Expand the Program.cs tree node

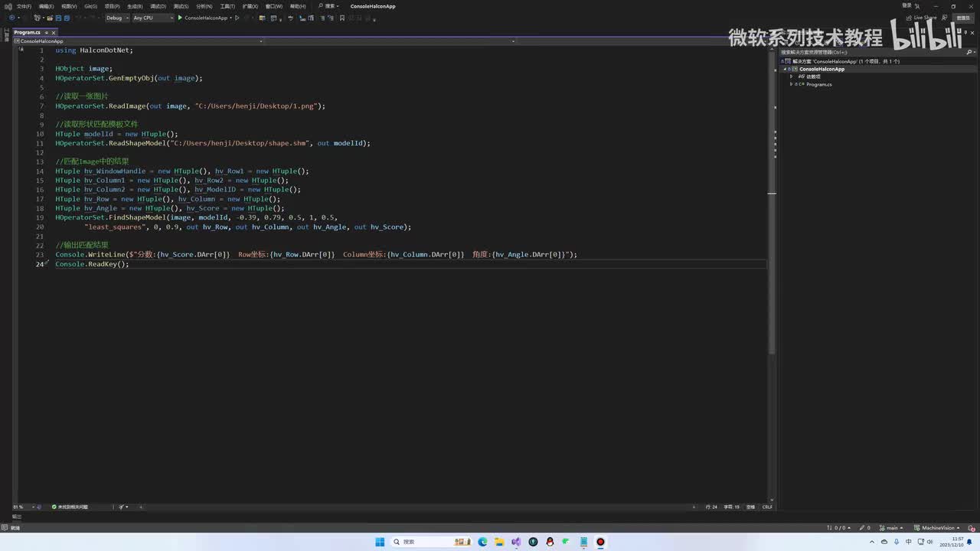792,84
